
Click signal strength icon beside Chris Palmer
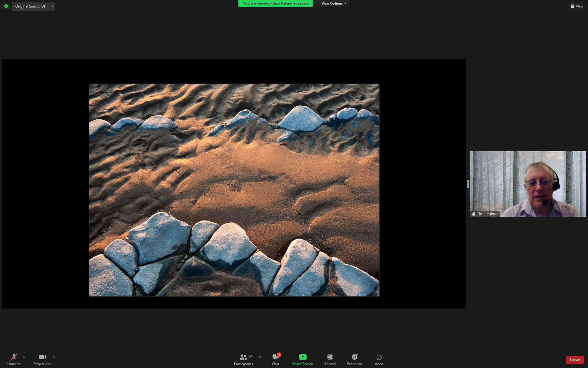tap(473, 214)
